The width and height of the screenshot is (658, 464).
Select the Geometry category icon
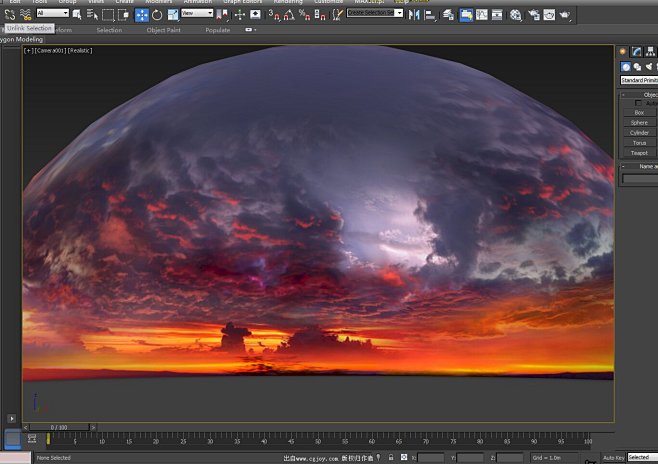(x=626, y=67)
